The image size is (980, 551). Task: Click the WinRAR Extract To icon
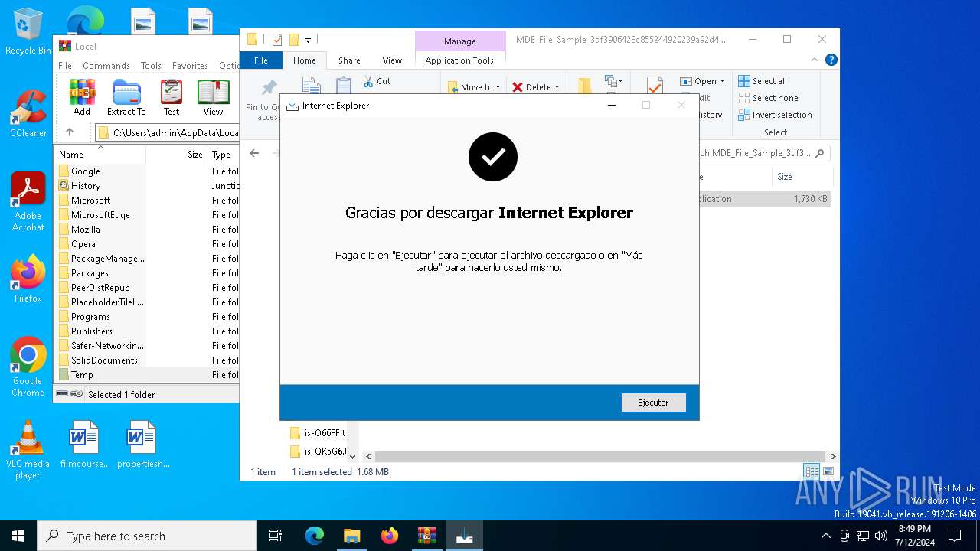126,98
